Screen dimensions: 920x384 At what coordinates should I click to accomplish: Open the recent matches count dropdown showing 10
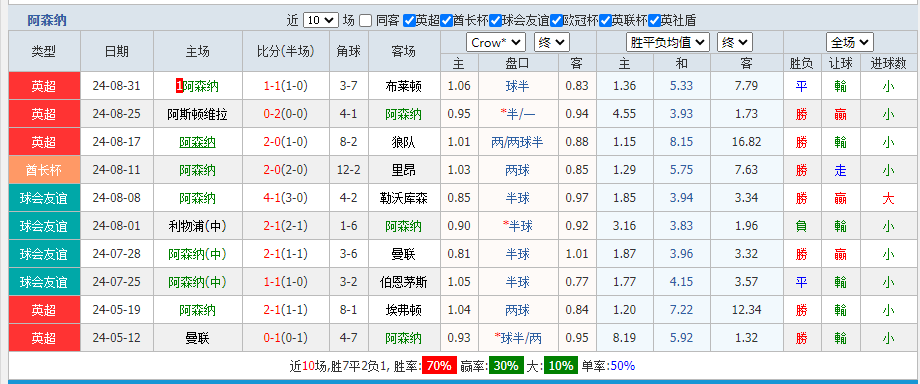321,21
